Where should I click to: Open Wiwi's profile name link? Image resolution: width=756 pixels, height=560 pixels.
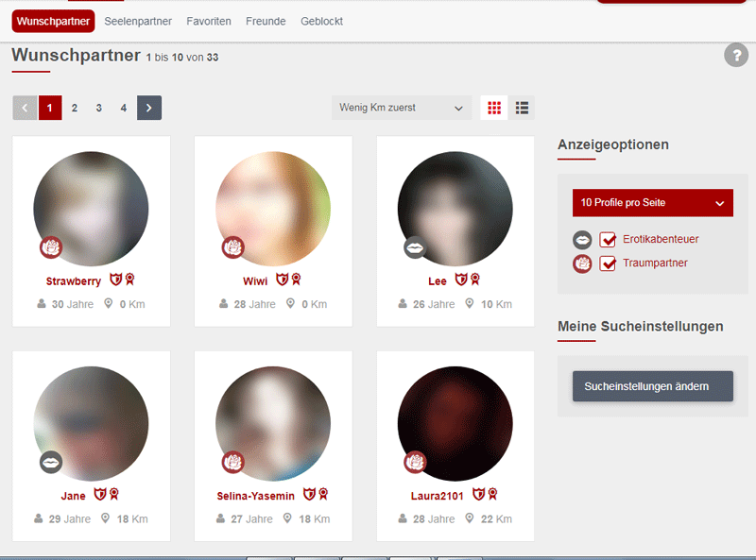click(255, 281)
